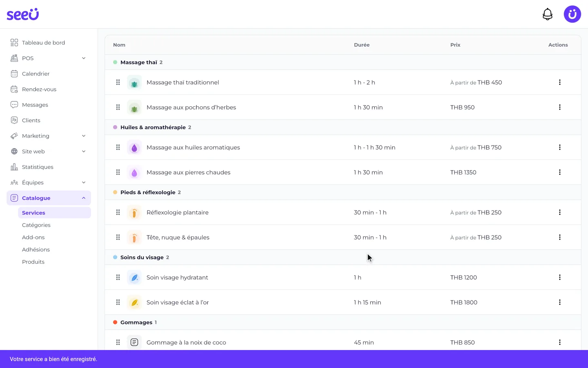The image size is (588, 368).
Task: Click the Gommages category red dot
Action: pos(115,322)
